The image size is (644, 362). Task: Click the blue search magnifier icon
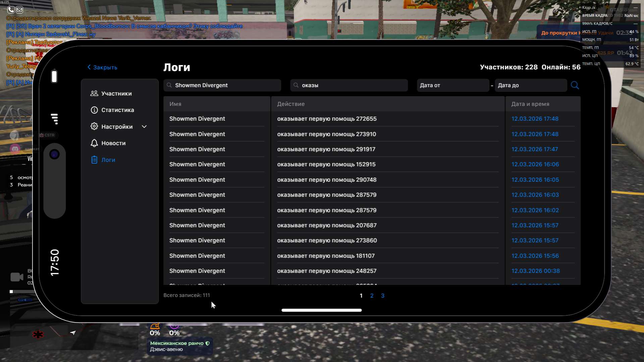(575, 85)
